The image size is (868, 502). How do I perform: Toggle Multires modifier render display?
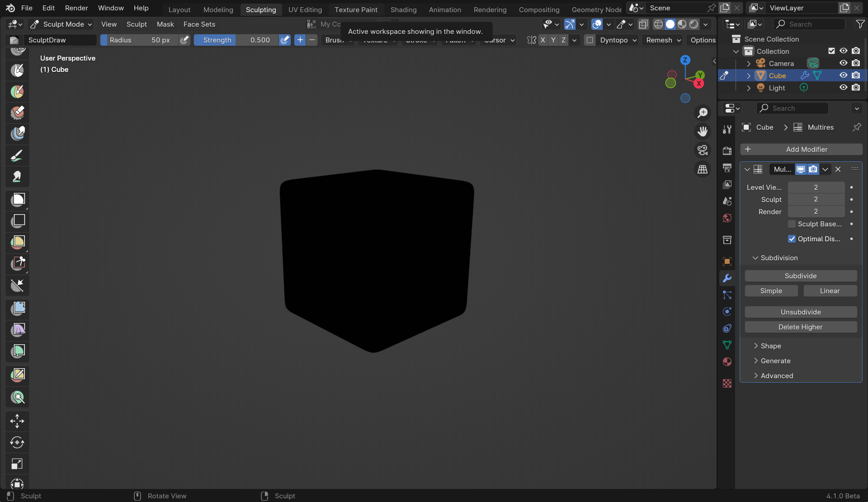point(813,169)
